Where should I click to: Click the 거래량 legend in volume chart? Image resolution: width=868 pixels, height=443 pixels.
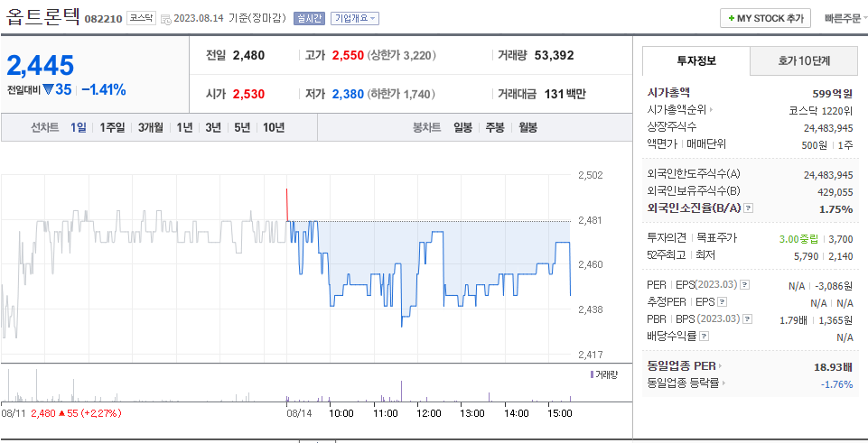(604, 374)
